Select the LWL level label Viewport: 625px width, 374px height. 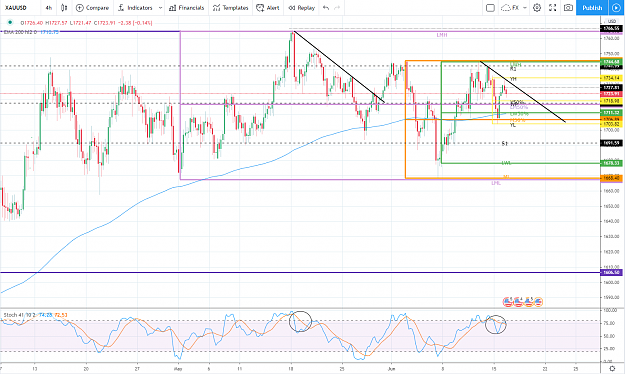[506, 163]
